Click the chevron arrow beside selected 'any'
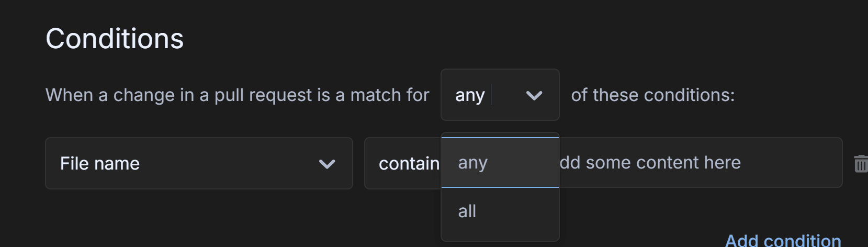 534,95
